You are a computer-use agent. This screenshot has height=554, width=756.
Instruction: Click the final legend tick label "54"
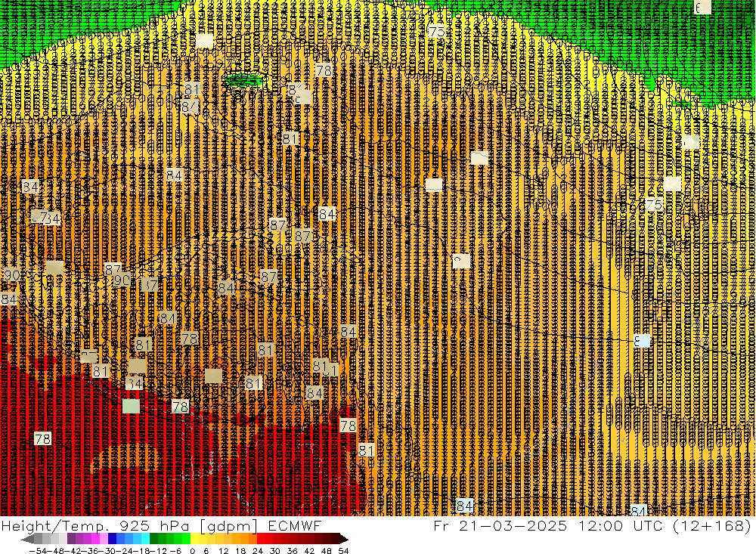(x=343, y=551)
